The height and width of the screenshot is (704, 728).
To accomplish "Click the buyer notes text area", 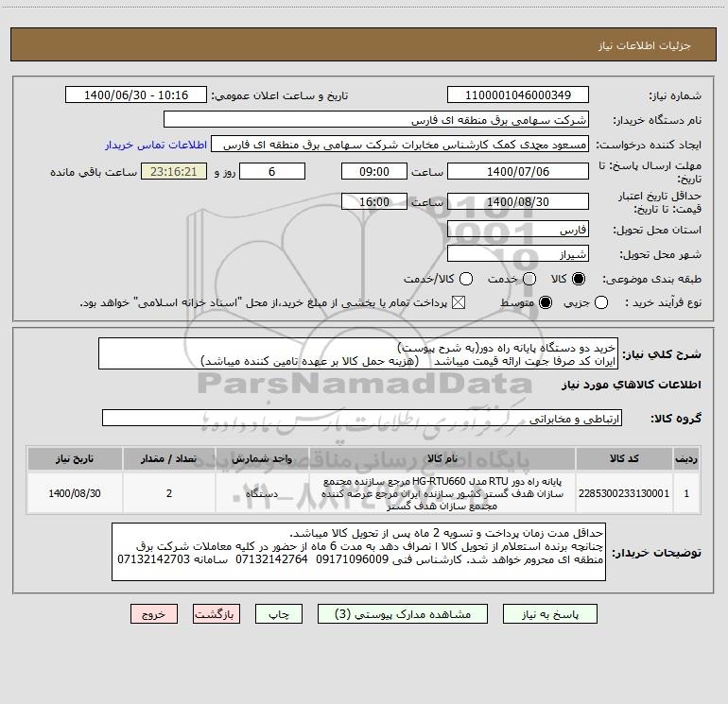I will (358, 552).
